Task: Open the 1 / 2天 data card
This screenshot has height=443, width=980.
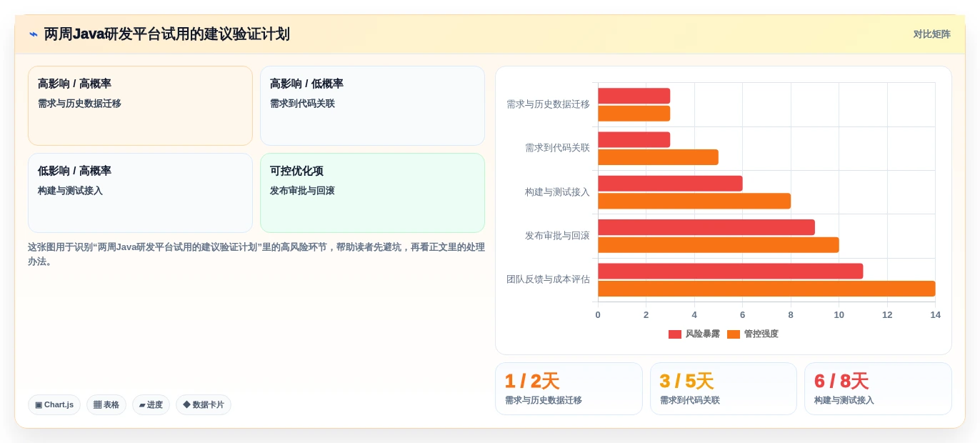Action: [x=569, y=389]
